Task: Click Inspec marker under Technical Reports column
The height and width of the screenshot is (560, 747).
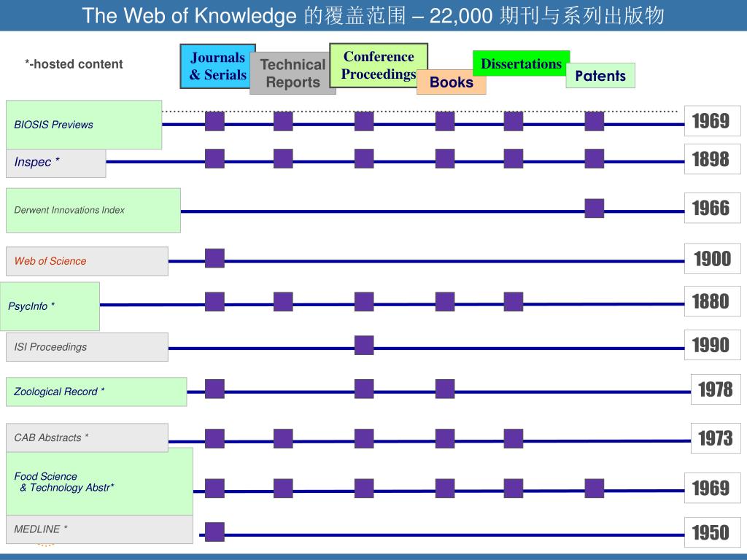Action: (283, 158)
